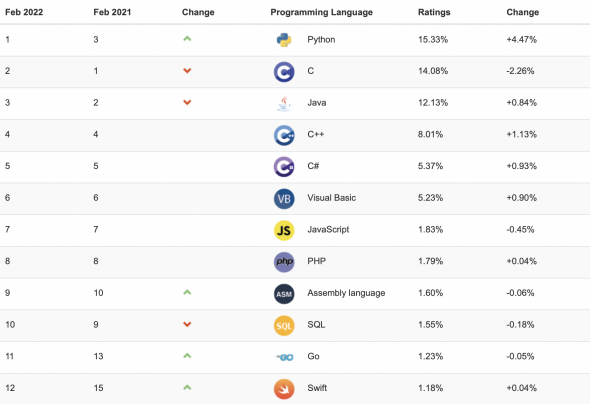Click the Swift bird logo icon
Image resolution: width=590 pixels, height=404 pixels.
pos(284,389)
